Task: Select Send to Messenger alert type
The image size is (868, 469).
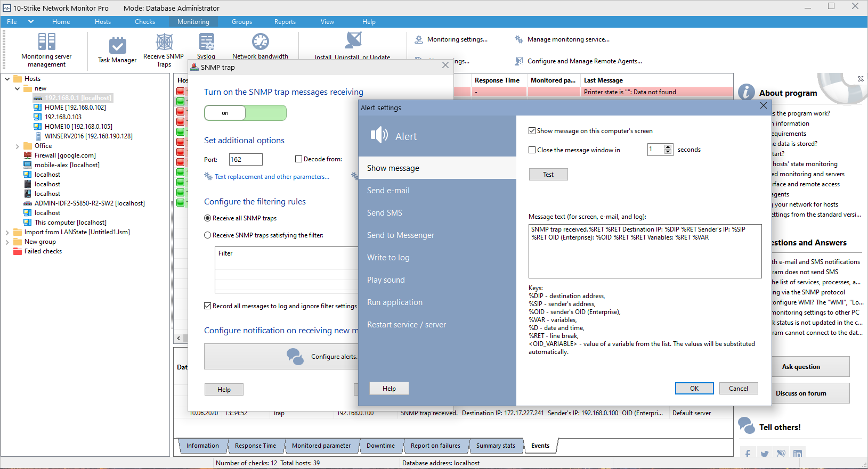Action: pyautogui.click(x=437, y=235)
